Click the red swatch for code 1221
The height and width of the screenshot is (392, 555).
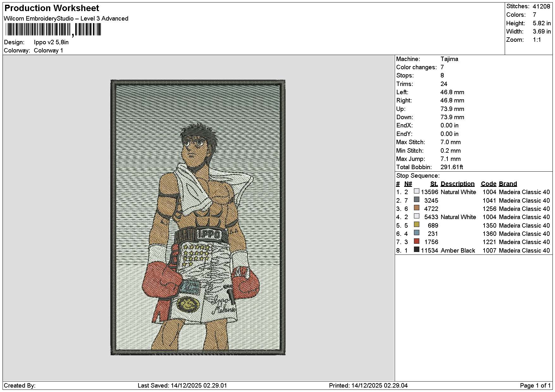(416, 241)
